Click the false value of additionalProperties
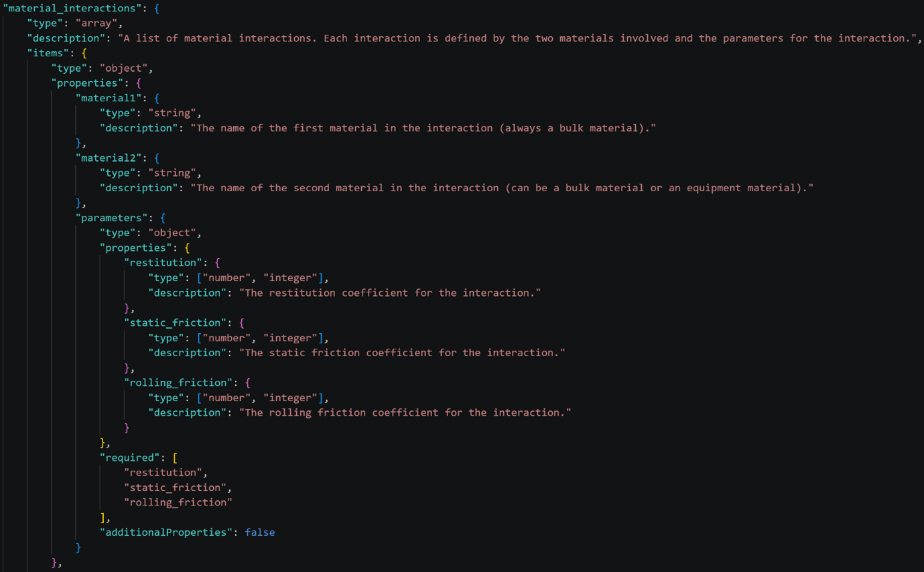Viewport: 924px width, 572px height. 260,532
